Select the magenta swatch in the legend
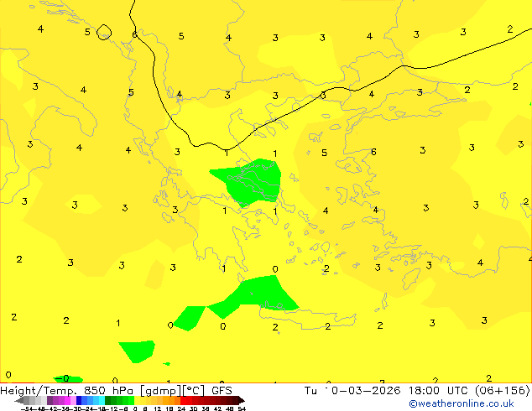The image size is (532, 411). click(x=67, y=400)
